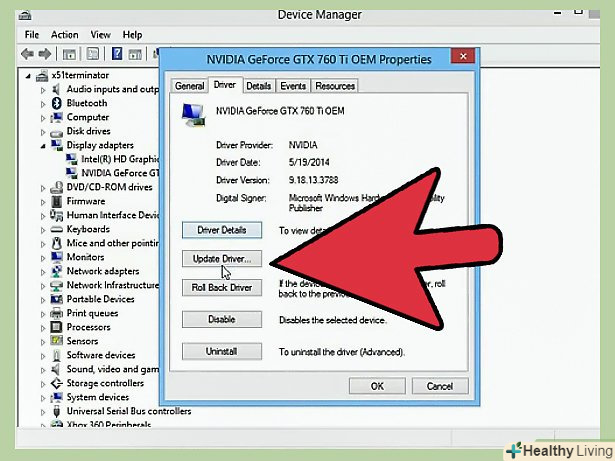Select the Mice pointing devices icon
The width and height of the screenshot is (615, 461).
pyautogui.click(x=56, y=243)
